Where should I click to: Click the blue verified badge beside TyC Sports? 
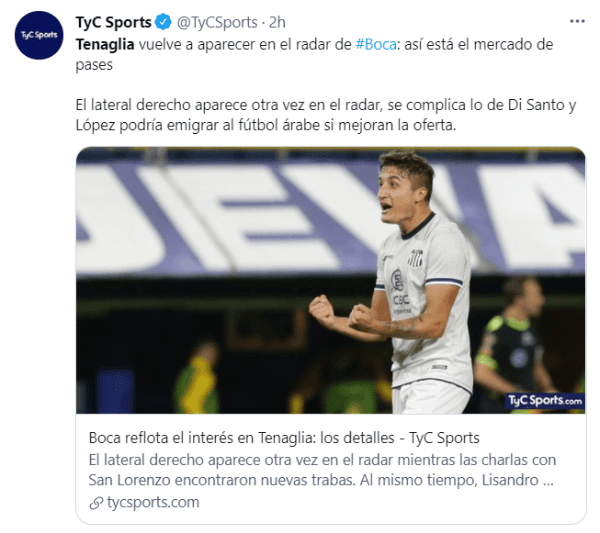163,22
